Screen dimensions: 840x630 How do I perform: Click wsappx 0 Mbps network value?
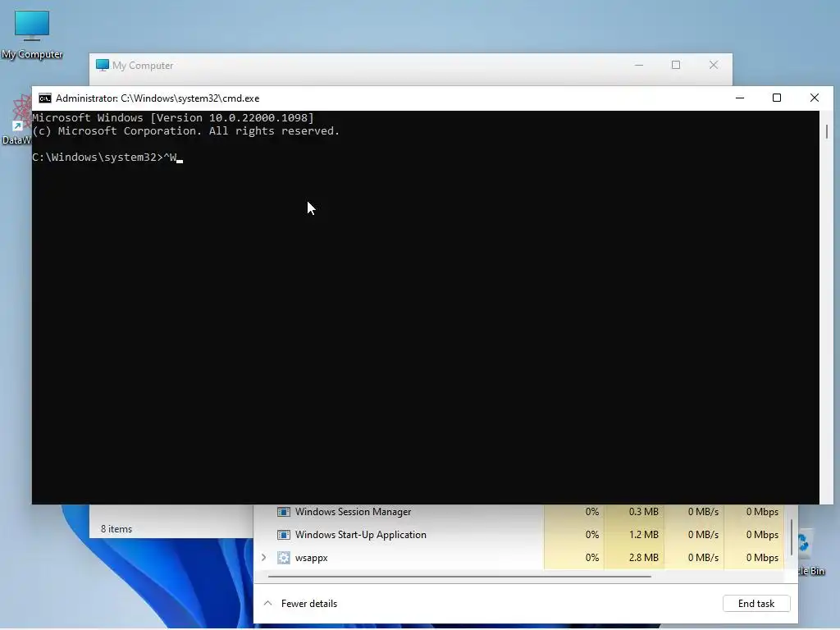tap(762, 558)
